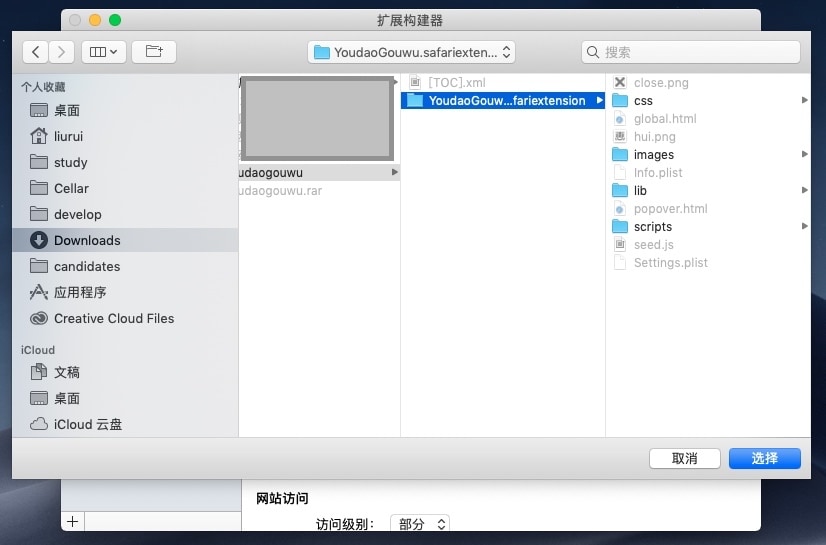Viewport: 826px width, 545px height.
Task: Open iCloud 云盘 in the sidebar
Action: [x=87, y=424]
